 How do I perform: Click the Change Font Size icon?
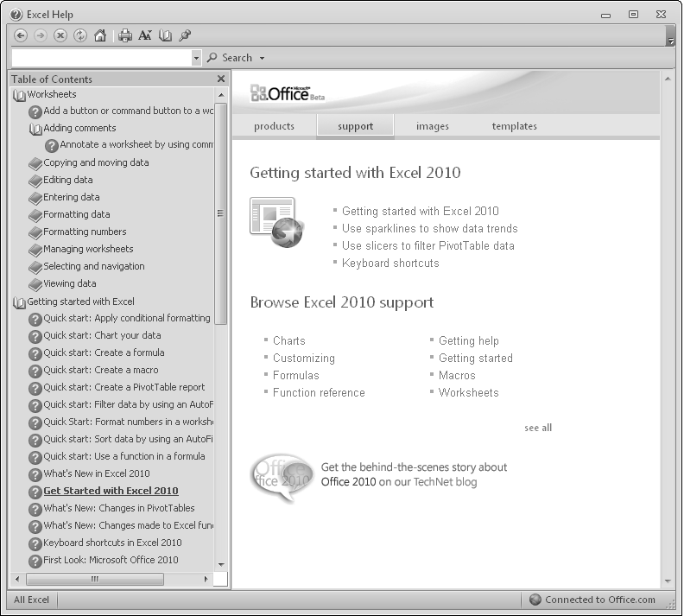(x=145, y=35)
